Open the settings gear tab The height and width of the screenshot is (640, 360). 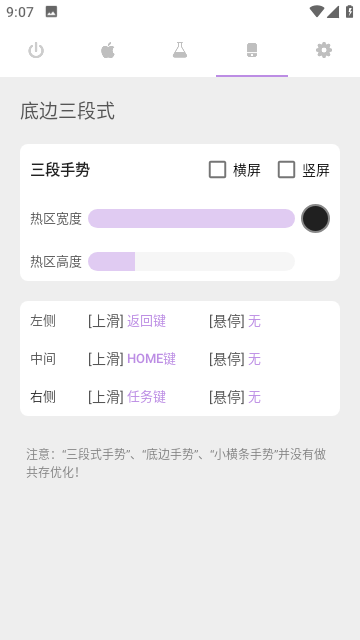[324, 51]
